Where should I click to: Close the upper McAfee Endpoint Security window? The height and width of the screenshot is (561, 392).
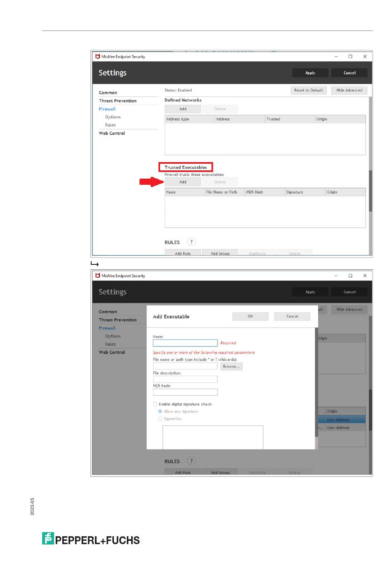coord(365,57)
